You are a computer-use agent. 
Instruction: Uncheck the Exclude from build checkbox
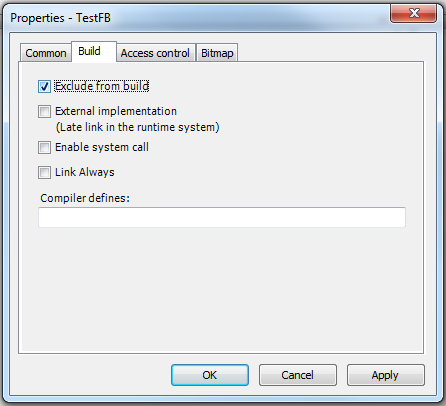pos(44,87)
